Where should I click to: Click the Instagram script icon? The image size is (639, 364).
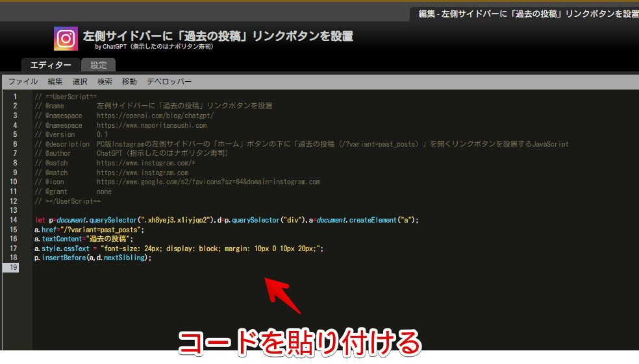[x=66, y=39]
